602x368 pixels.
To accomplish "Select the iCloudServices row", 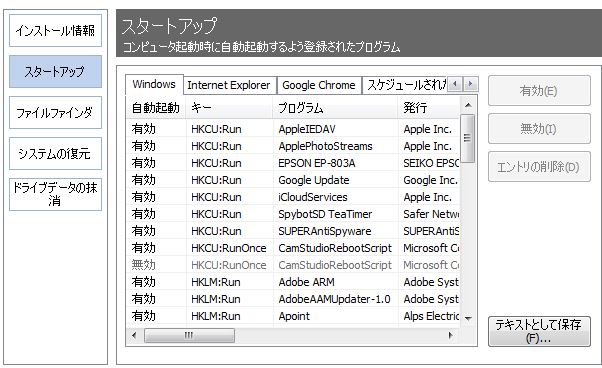I will pyautogui.click(x=293, y=197).
